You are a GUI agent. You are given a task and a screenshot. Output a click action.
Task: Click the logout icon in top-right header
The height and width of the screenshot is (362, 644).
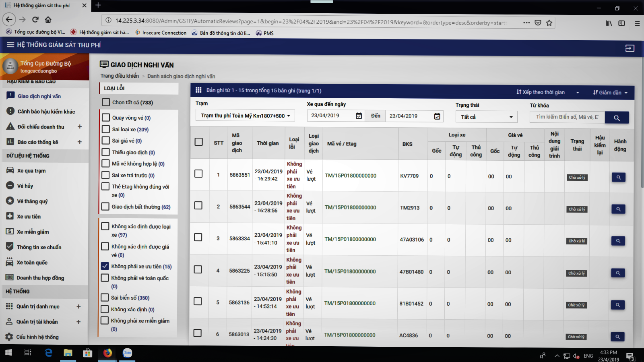click(x=630, y=48)
